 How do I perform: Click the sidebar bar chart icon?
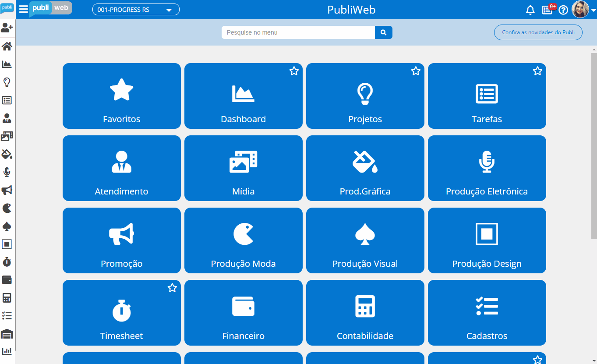pos(7,351)
